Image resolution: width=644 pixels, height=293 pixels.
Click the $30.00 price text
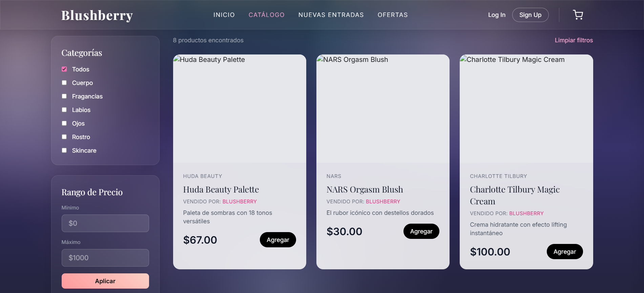344,231
